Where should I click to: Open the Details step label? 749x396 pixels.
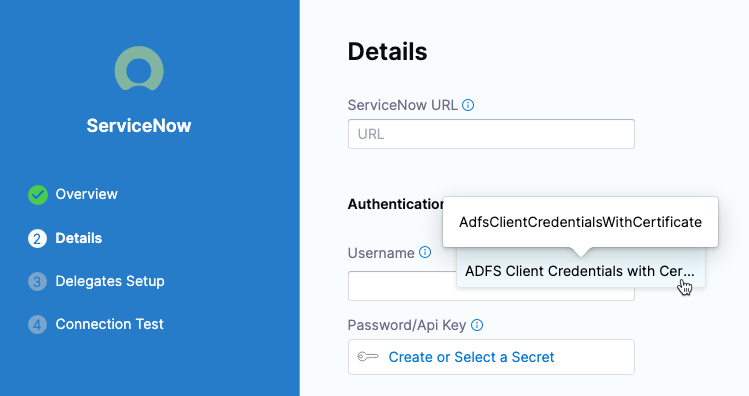tap(79, 238)
